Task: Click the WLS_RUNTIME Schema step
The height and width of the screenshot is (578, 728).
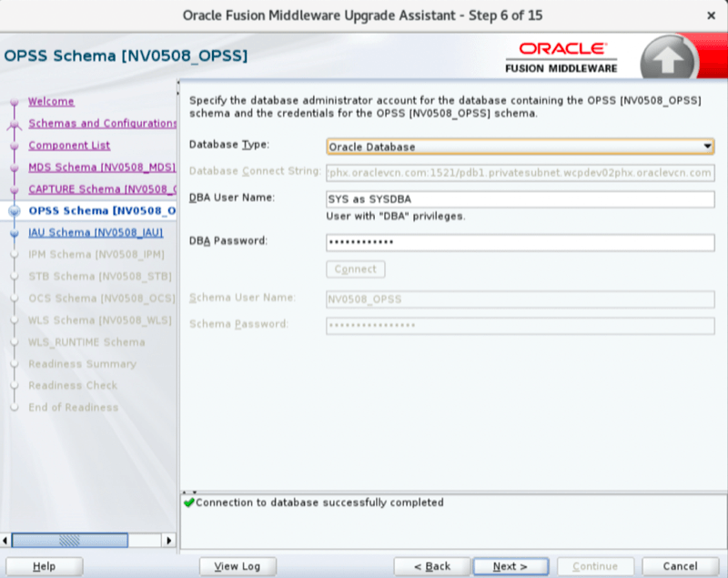Action: pos(86,342)
